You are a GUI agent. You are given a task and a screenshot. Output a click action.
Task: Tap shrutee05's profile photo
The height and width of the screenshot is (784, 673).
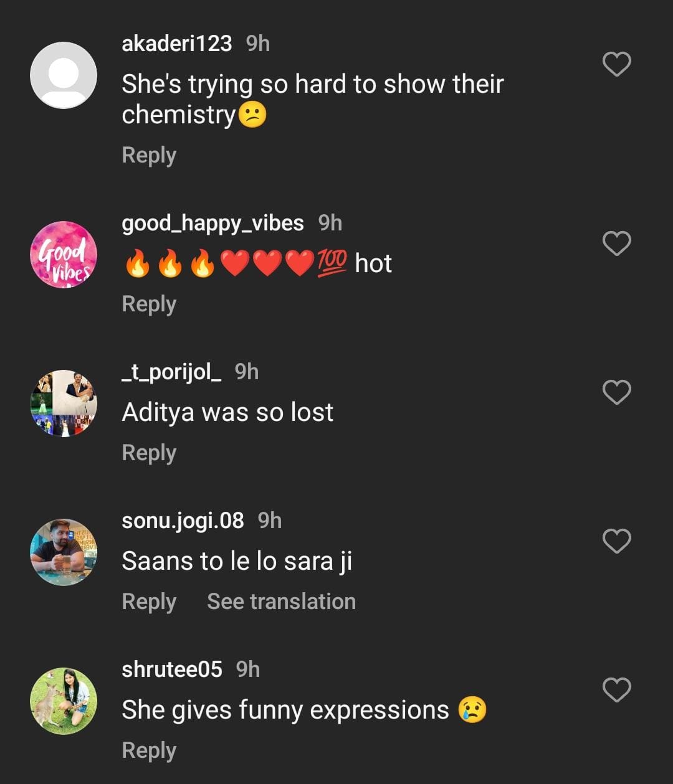pos(64,701)
